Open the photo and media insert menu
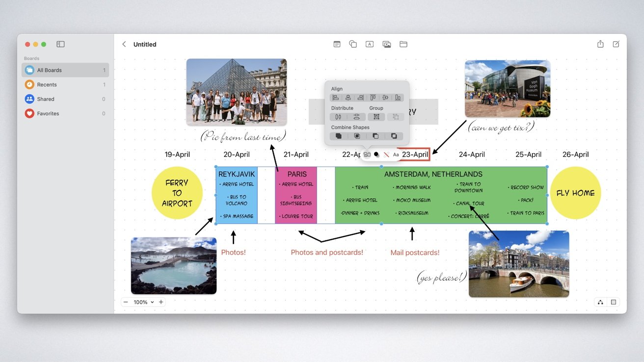644x362 pixels. 387,44
